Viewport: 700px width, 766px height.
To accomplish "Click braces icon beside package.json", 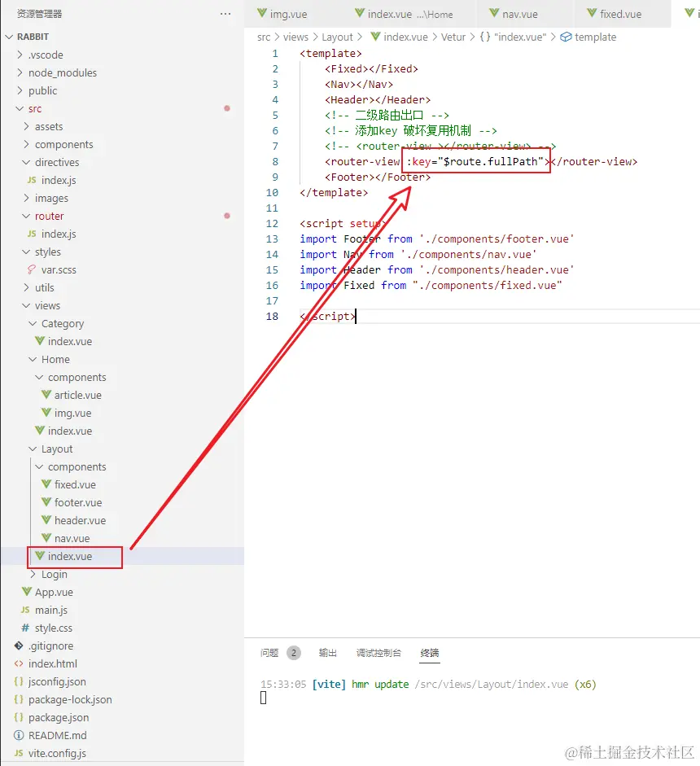I will click(x=19, y=718).
